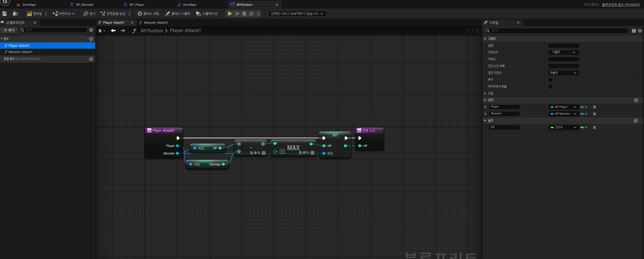
Task: Remove the HP output parameter
Action: [595, 127]
